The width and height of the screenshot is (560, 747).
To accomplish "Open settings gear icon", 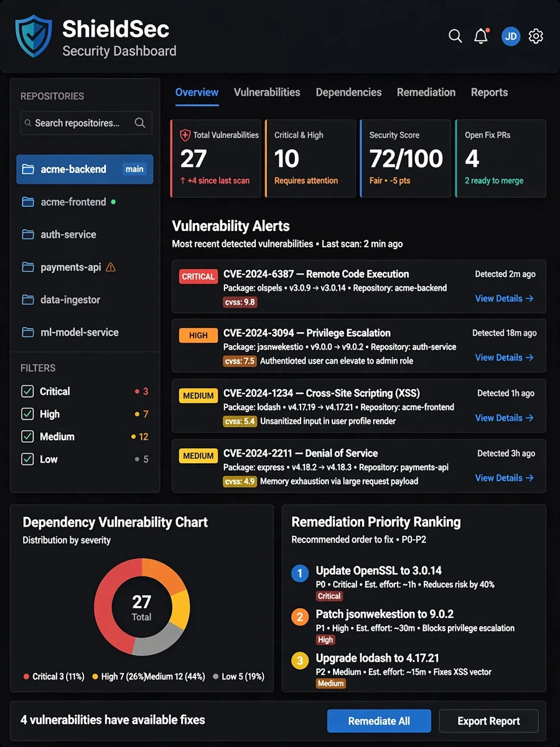I will click(x=536, y=36).
